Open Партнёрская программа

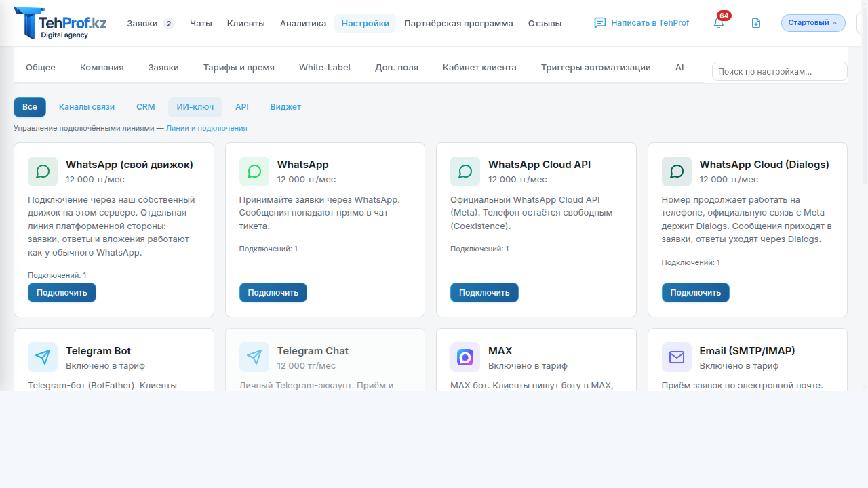click(458, 23)
